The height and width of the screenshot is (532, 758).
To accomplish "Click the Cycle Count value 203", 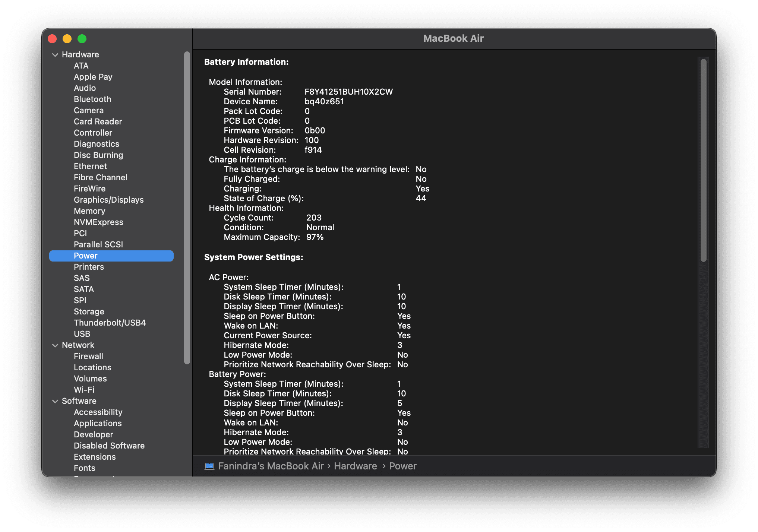I will (x=314, y=218).
